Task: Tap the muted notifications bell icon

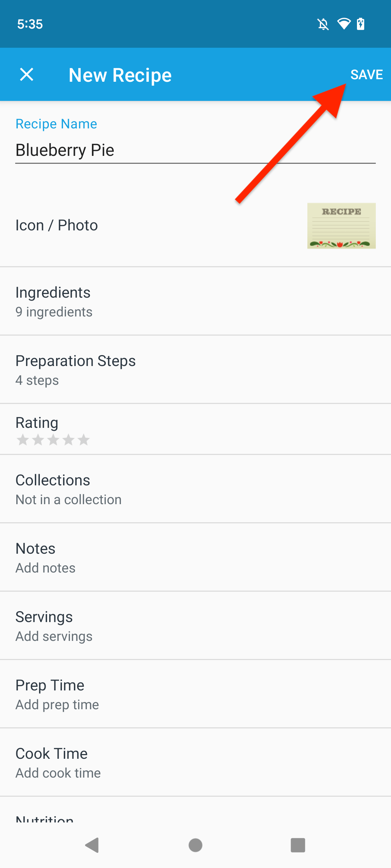Action: tap(323, 24)
